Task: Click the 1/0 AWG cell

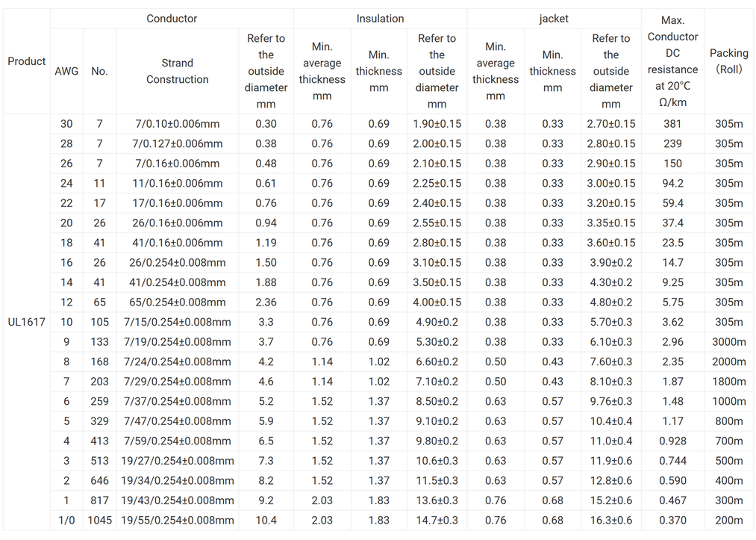Action: (x=66, y=521)
